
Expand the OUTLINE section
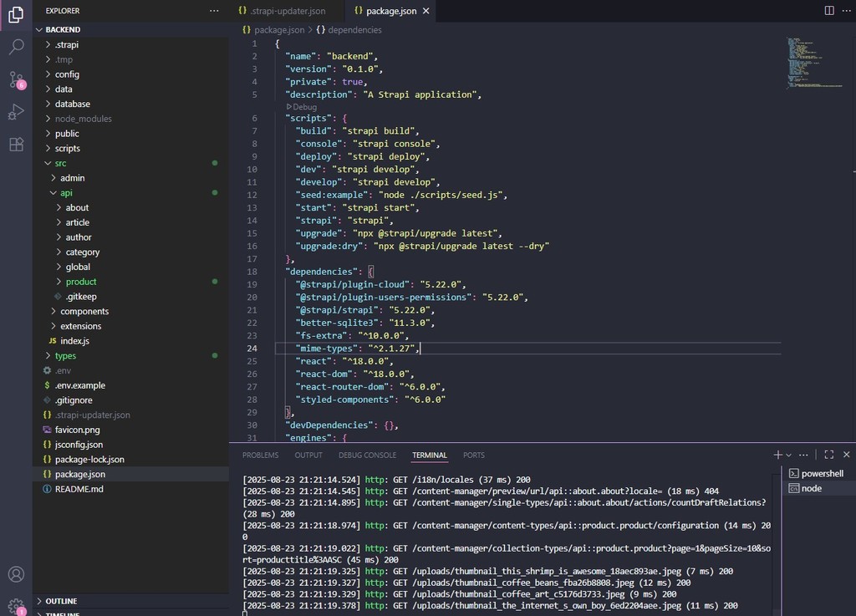61,601
